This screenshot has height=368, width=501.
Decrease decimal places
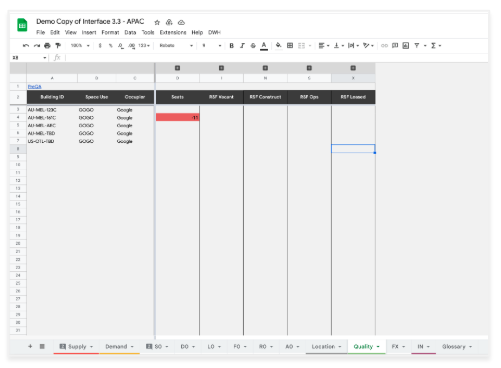pyautogui.click(x=121, y=46)
